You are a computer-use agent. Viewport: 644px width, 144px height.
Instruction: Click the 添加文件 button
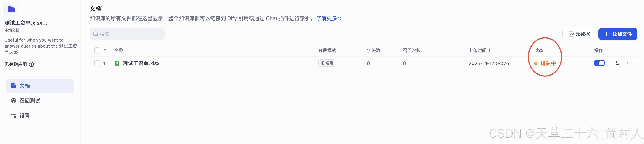(618, 34)
